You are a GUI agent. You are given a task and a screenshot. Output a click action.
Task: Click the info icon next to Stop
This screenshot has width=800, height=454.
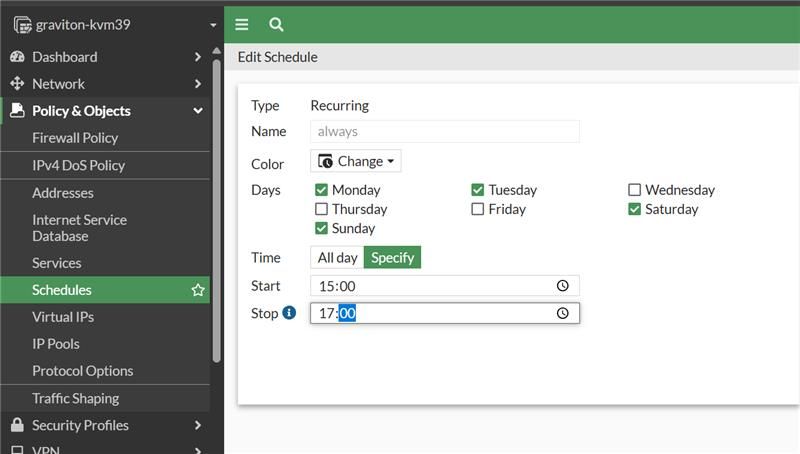[290, 313]
